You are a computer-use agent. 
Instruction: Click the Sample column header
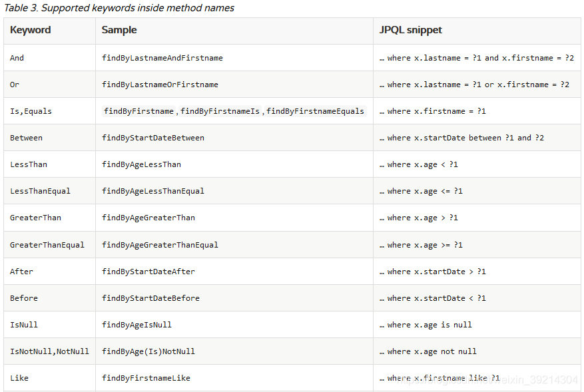tap(119, 30)
